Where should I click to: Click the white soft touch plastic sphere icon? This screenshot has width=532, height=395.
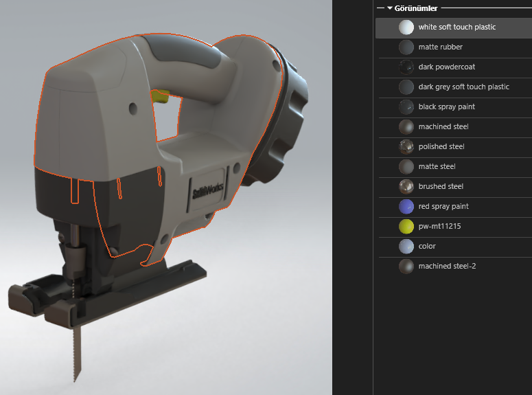[x=406, y=27]
